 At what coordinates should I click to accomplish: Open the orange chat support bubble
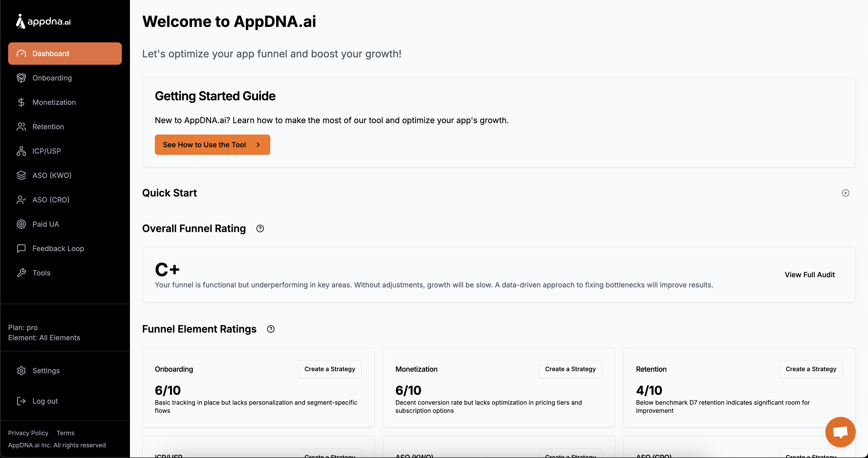(x=840, y=432)
